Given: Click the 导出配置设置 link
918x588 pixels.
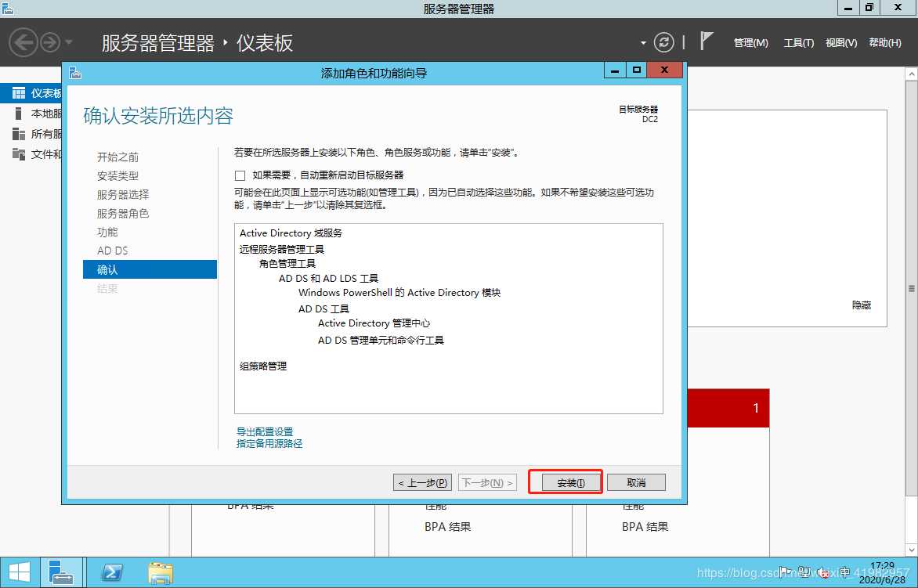Looking at the screenshot, I should point(265,431).
